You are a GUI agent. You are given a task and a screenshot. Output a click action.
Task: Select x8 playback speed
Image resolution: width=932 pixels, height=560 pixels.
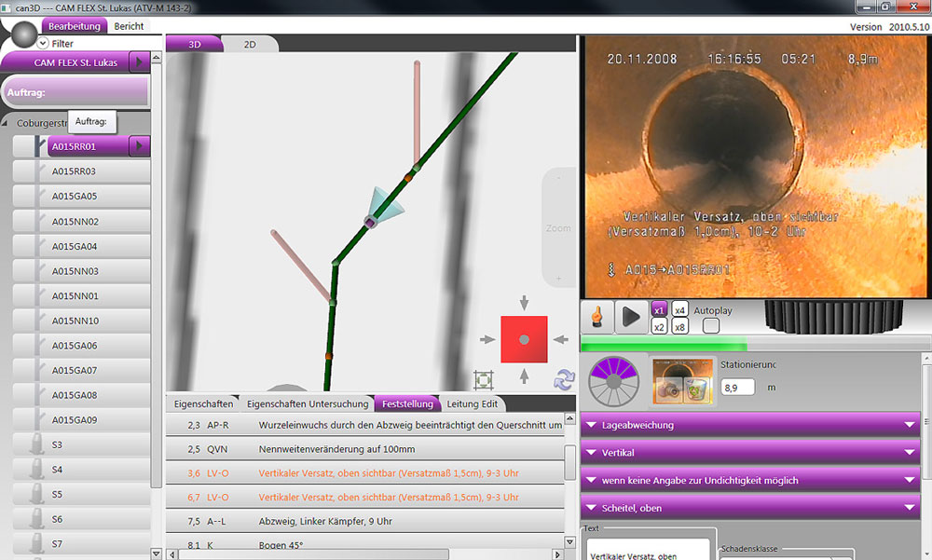click(680, 327)
